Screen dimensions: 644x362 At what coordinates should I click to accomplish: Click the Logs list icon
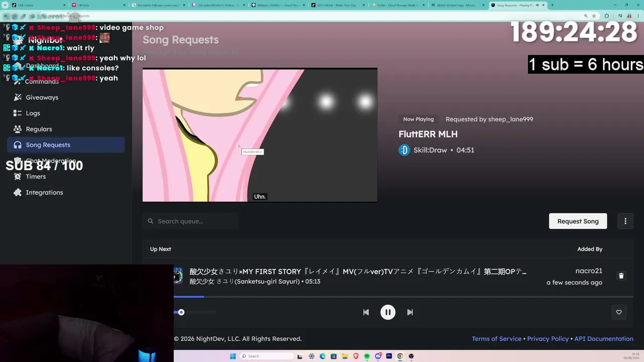click(18, 113)
